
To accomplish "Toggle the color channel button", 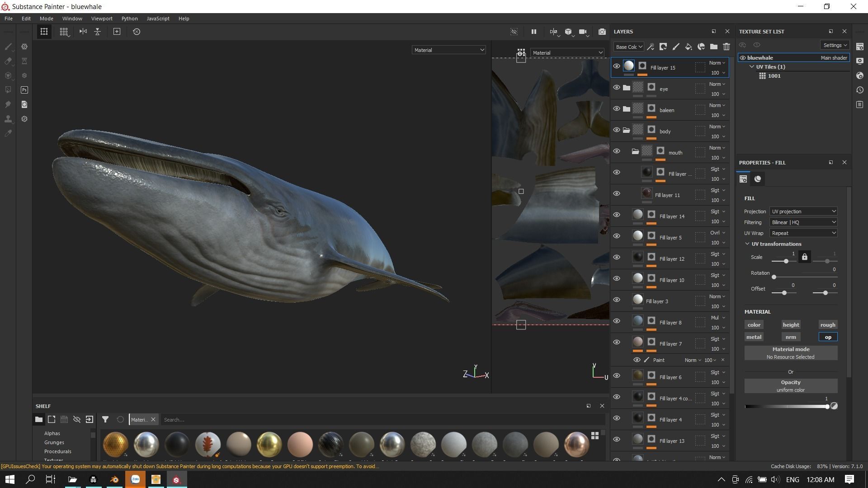I will point(754,325).
